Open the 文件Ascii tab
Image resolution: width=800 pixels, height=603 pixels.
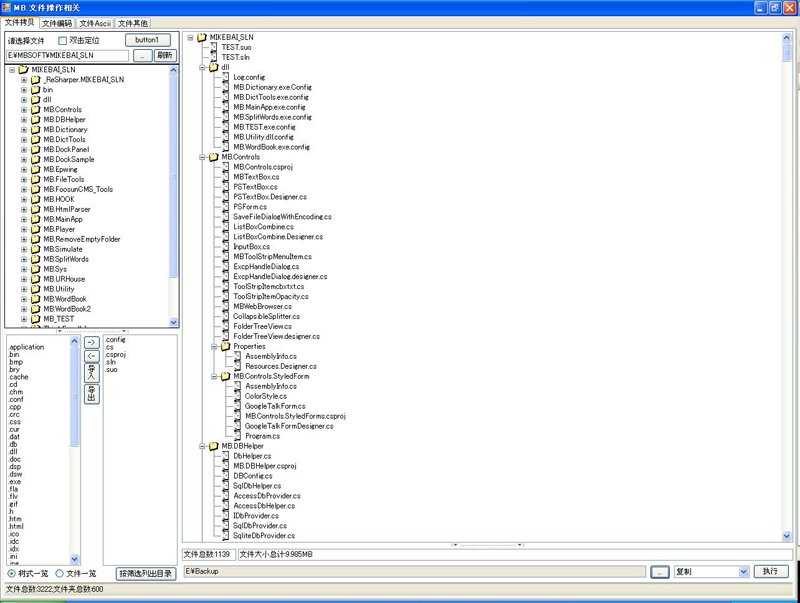coord(95,23)
